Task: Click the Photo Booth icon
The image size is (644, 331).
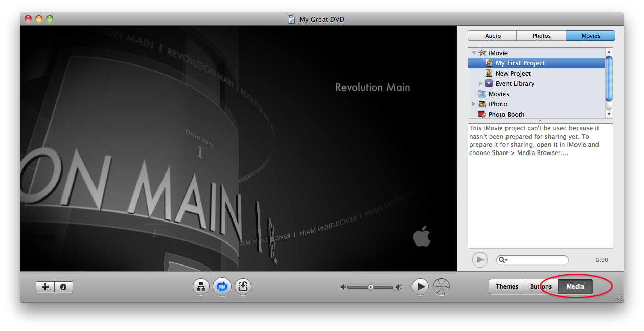Action: pyautogui.click(x=482, y=114)
